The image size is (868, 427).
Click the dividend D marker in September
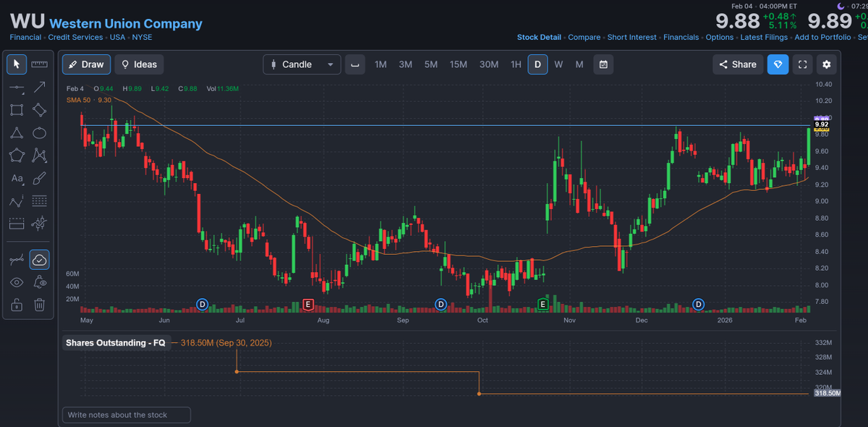point(441,304)
